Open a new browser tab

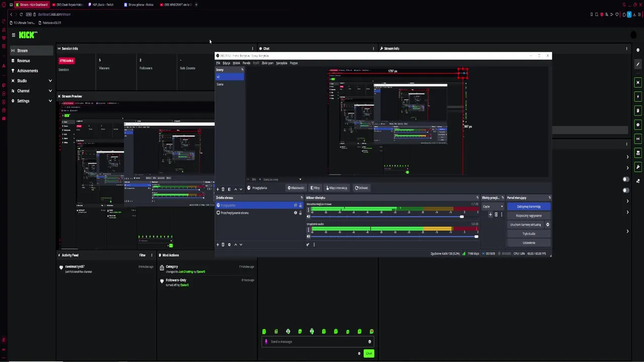196,5
